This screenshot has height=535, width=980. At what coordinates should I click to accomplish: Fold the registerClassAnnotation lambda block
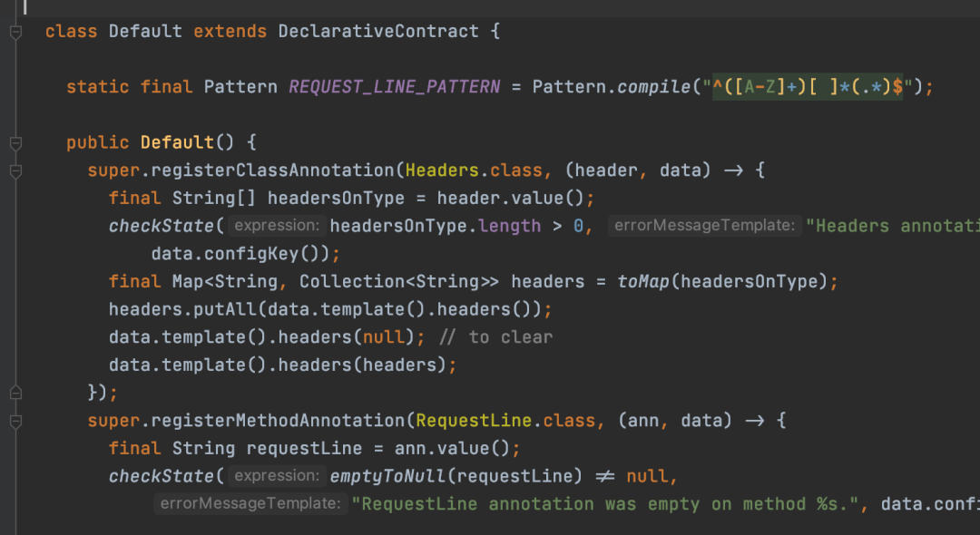pyautogui.click(x=16, y=171)
